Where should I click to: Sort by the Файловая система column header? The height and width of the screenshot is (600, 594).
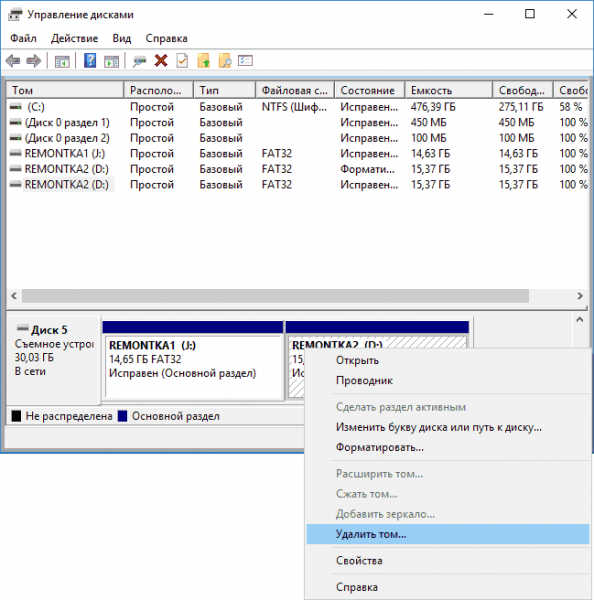(x=295, y=90)
